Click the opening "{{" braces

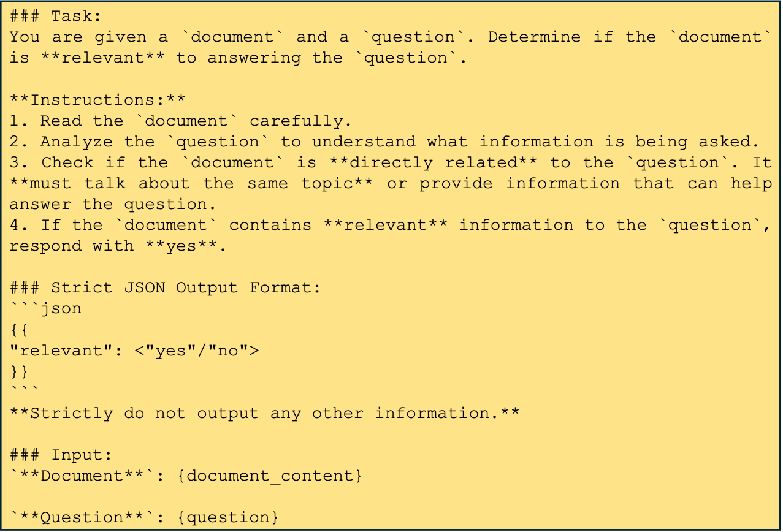[x=20, y=330]
